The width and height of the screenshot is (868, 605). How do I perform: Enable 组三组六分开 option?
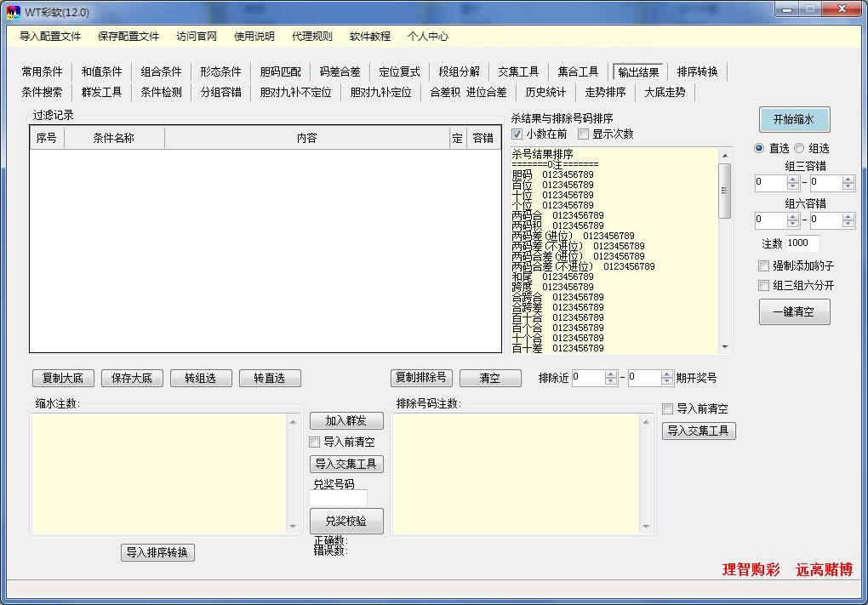[x=762, y=285]
